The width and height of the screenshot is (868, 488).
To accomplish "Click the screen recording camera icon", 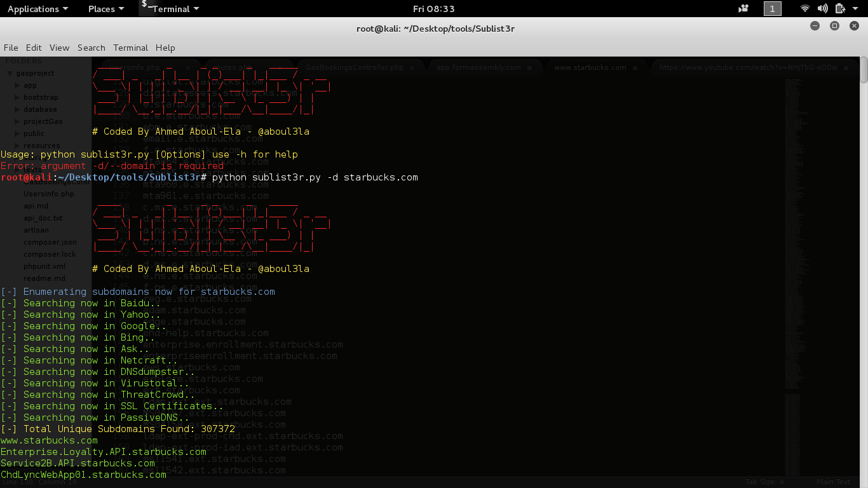I will tap(743, 9).
